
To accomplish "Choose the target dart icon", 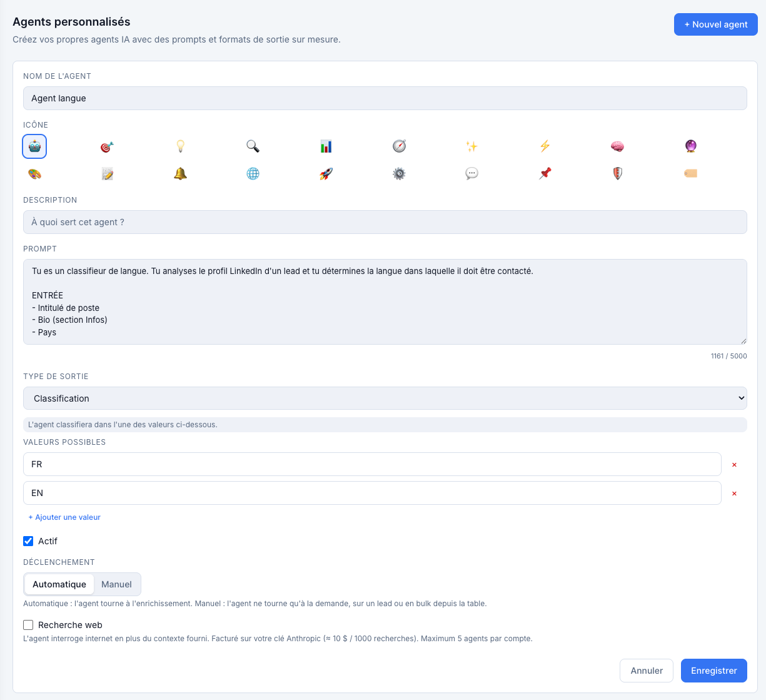I will pos(107,146).
